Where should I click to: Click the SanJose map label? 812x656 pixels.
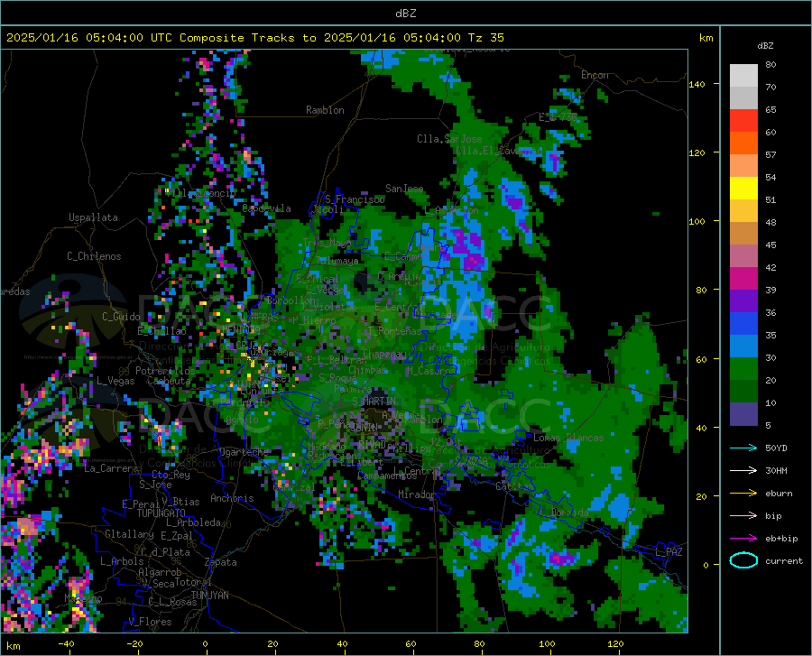coord(404,189)
